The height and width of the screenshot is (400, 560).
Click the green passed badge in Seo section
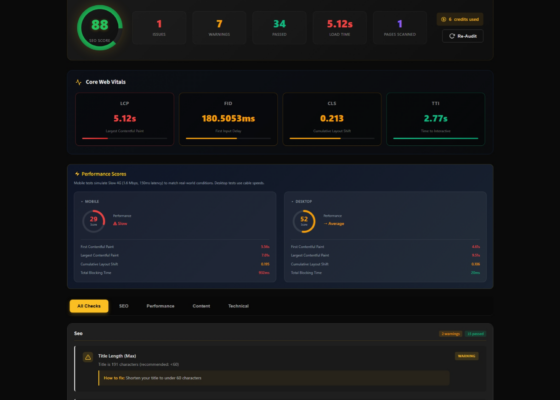point(475,334)
